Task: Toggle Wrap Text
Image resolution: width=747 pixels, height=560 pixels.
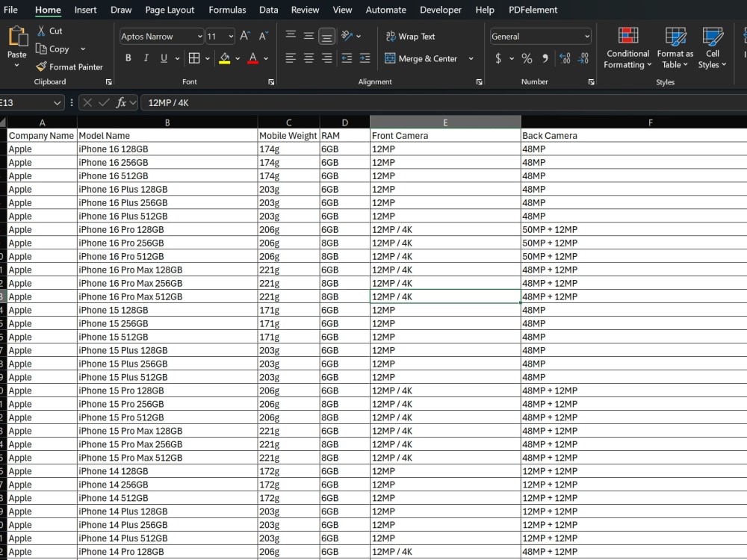Action: coord(410,36)
